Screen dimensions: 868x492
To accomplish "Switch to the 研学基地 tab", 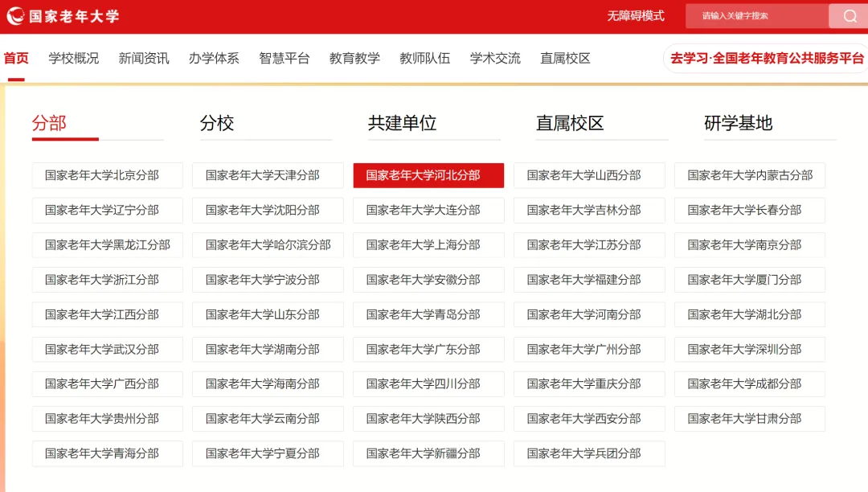I will coord(739,123).
